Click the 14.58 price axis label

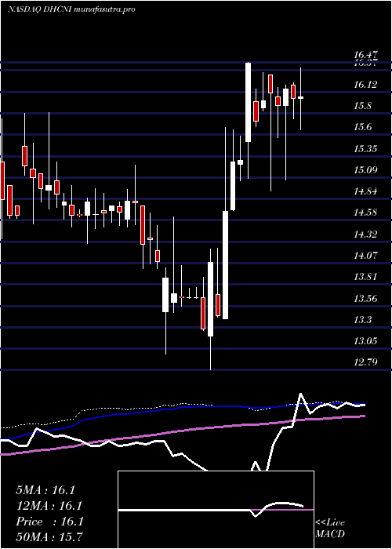(365, 213)
